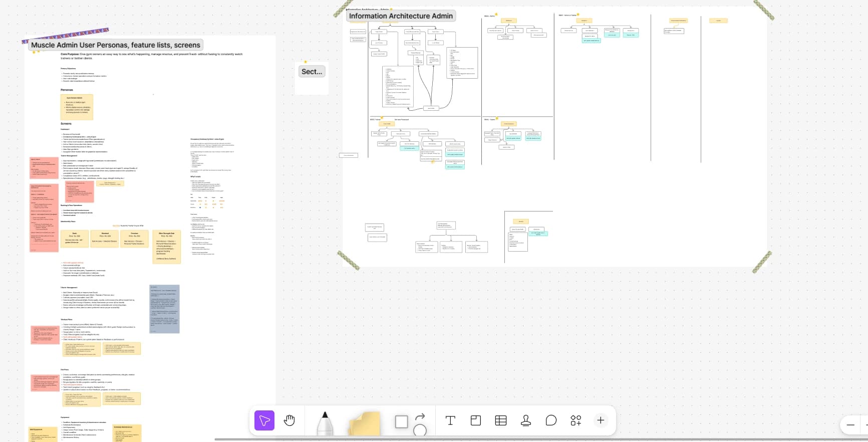Activate the Comment bubble tool
The image size is (868, 442).
(551, 420)
